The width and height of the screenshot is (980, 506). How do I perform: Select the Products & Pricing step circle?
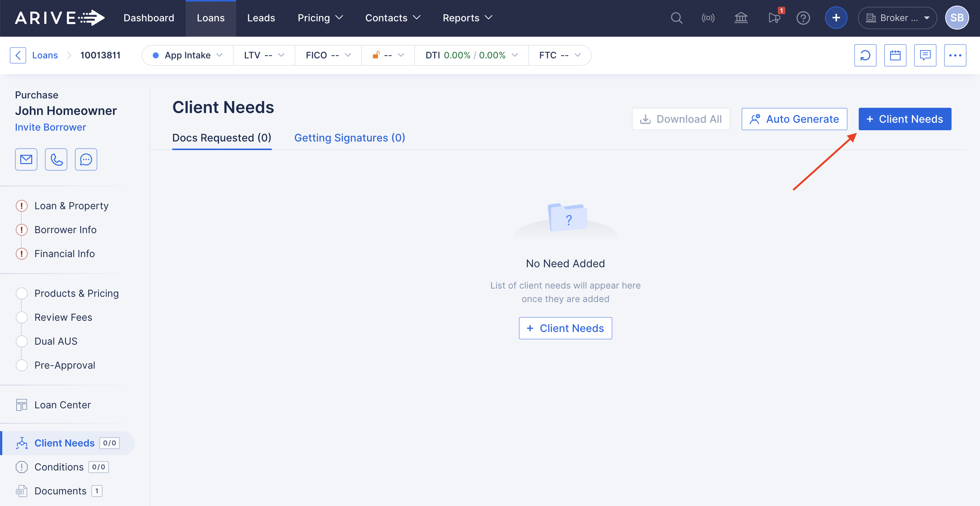click(22, 293)
